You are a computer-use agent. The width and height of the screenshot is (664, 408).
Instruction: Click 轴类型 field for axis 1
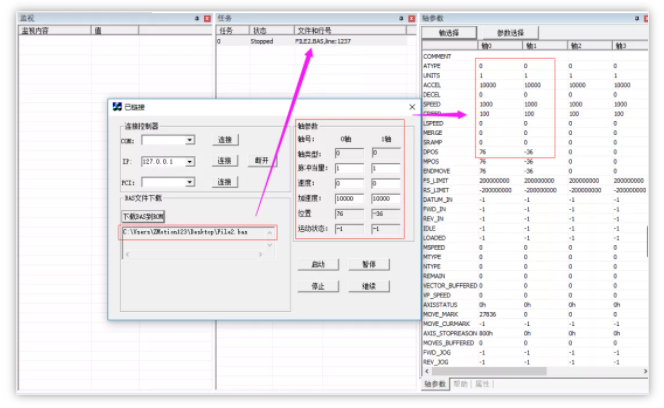click(386, 153)
